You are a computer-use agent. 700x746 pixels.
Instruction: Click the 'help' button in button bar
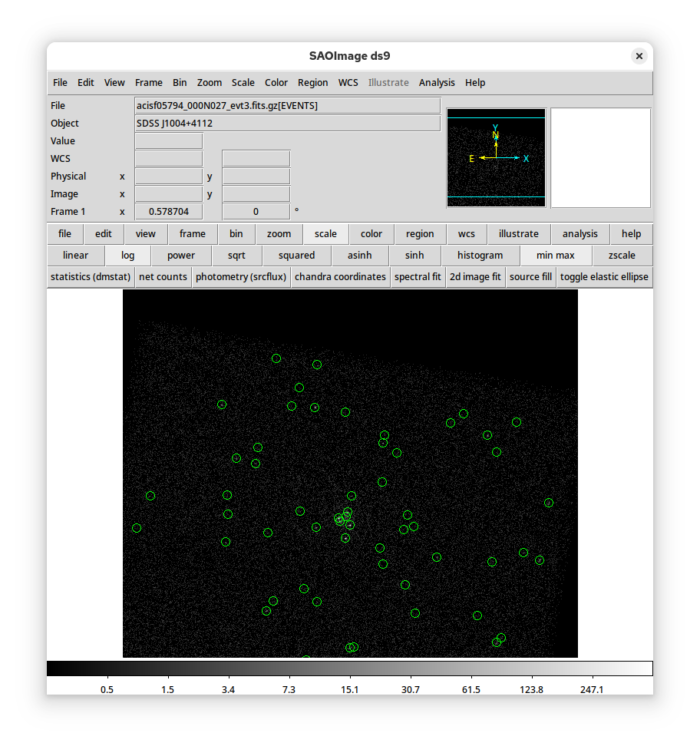tap(631, 234)
